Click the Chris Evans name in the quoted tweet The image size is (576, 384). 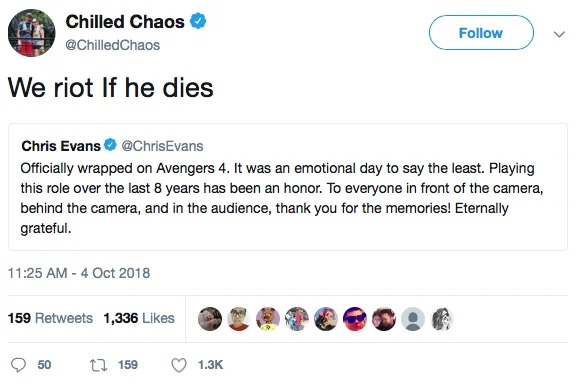(x=61, y=146)
